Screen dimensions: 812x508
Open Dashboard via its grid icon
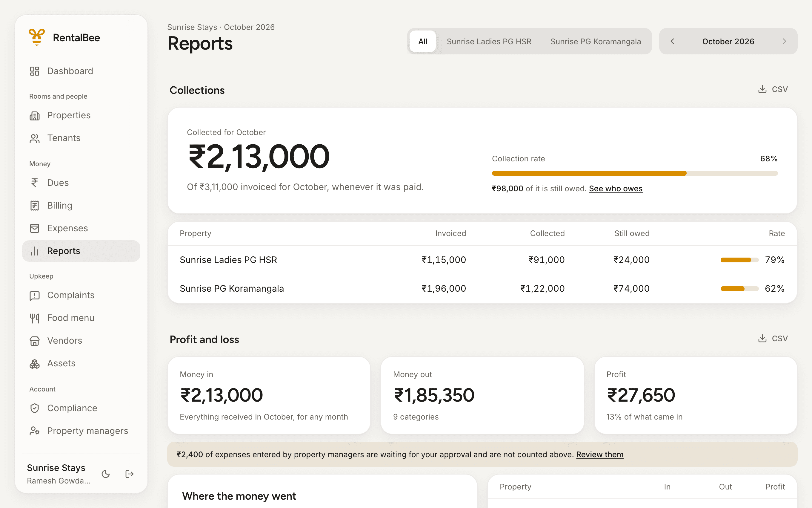[x=35, y=71]
